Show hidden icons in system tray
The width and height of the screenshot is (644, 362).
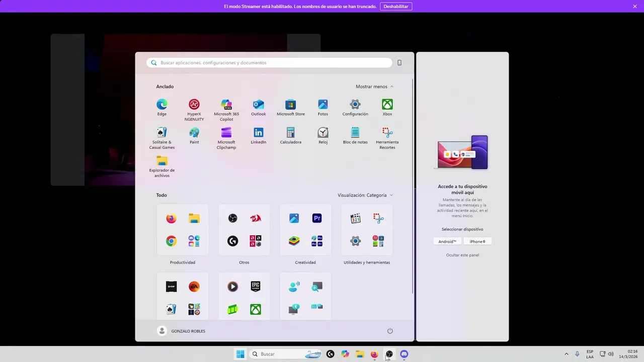pyautogui.click(x=567, y=354)
